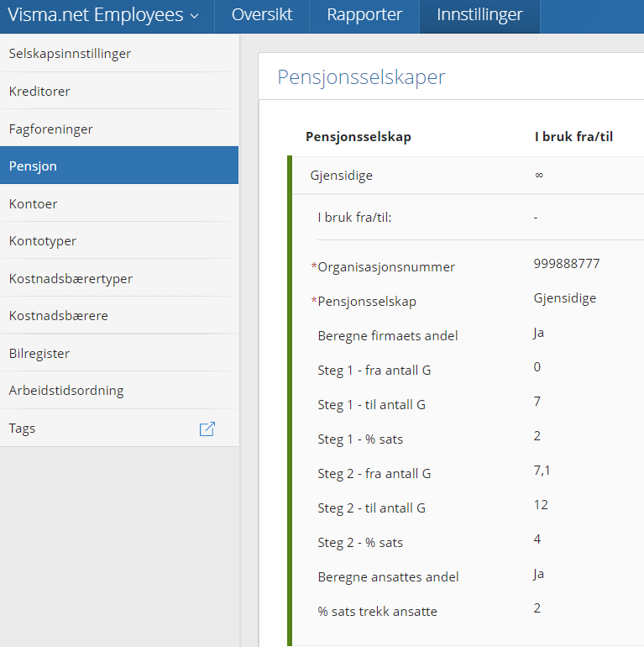Click the I bruk fra/til column header
This screenshot has height=647, width=644.
pyautogui.click(x=573, y=137)
